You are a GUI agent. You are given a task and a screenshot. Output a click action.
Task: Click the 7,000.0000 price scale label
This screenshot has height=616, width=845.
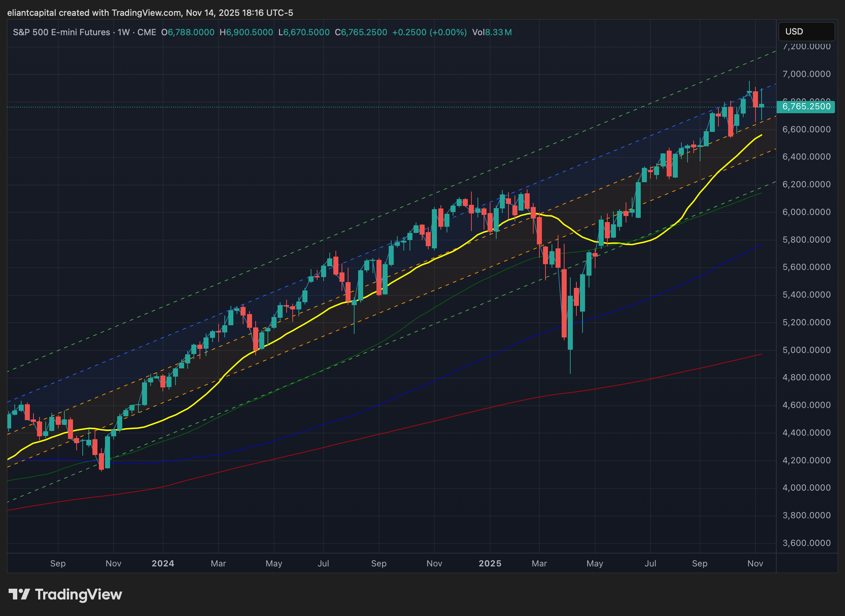click(x=806, y=74)
